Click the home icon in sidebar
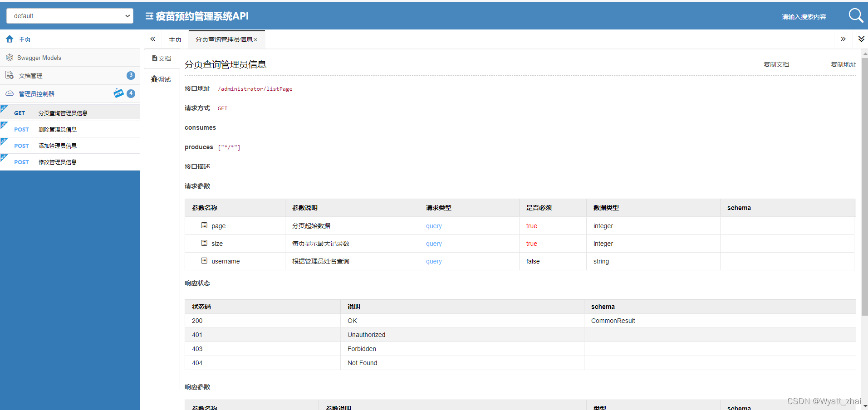 10,39
